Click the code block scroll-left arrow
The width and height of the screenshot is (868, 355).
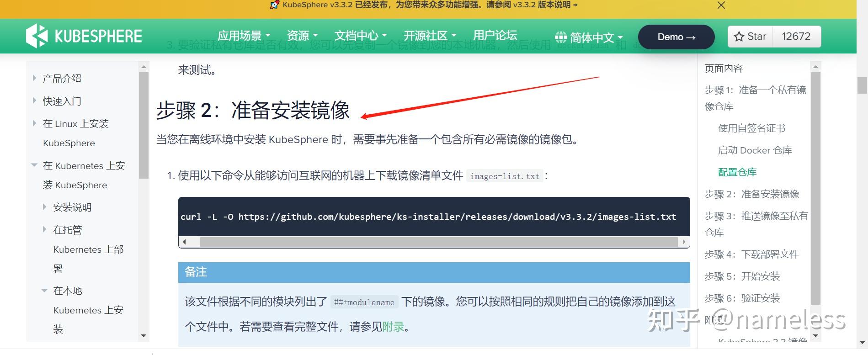pos(184,242)
